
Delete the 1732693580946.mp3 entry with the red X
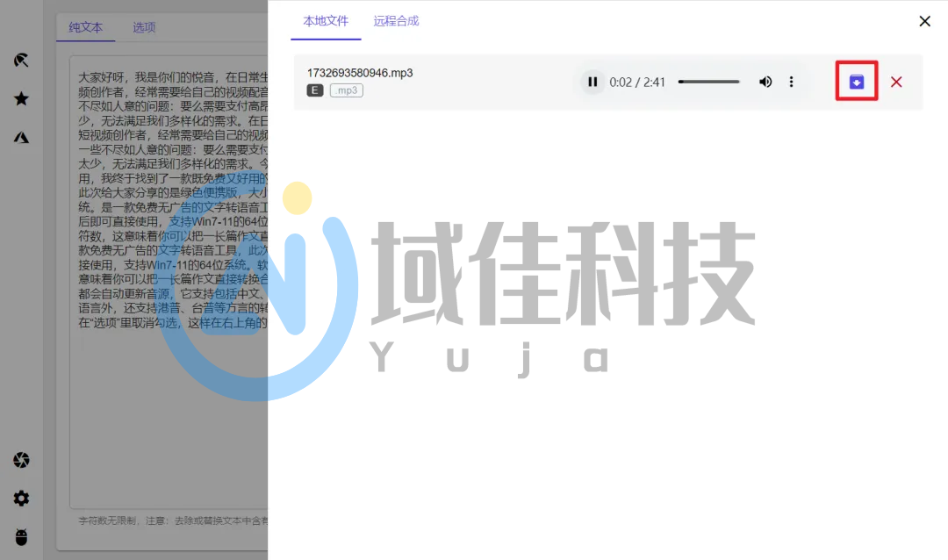[x=896, y=82]
